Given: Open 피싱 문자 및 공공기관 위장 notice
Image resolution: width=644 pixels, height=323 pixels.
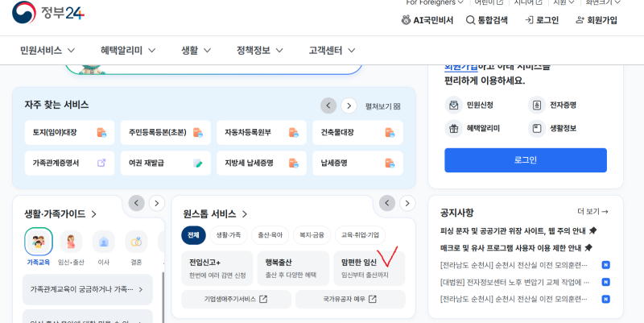Looking at the screenshot, I should pos(518,231).
